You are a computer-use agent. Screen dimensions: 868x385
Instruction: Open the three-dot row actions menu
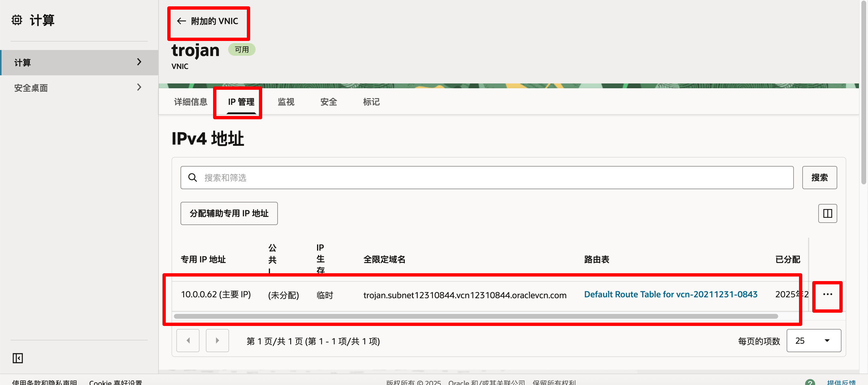(x=827, y=294)
